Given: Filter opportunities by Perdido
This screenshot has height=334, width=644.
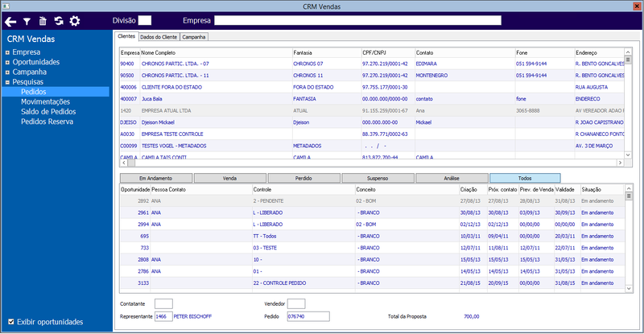Looking at the screenshot, I should coord(304,179).
